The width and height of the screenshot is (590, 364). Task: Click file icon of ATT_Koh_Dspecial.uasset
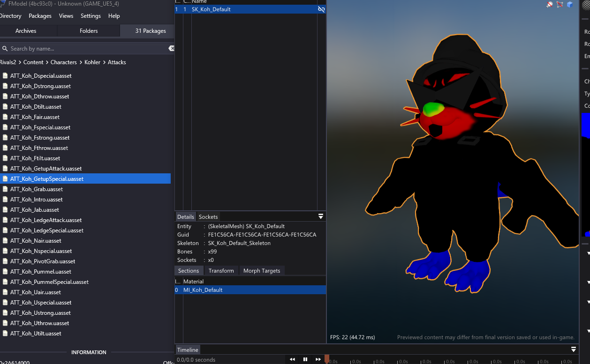point(5,75)
